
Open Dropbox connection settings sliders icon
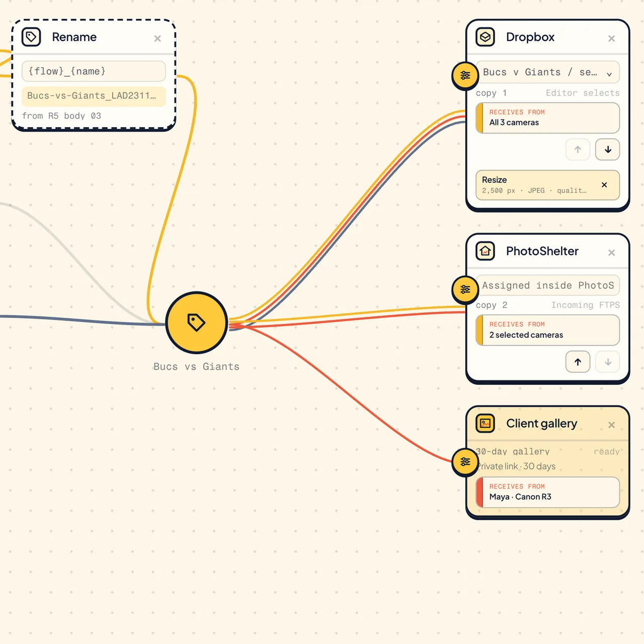pyautogui.click(x=465, y=75)
